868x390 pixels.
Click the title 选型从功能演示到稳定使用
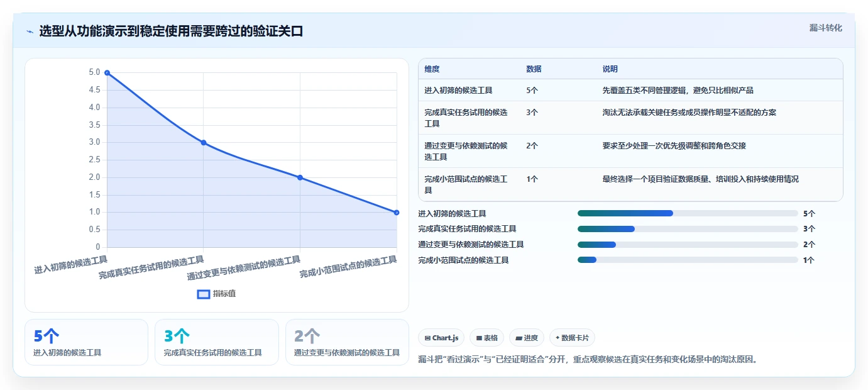(x=171, y=31)
